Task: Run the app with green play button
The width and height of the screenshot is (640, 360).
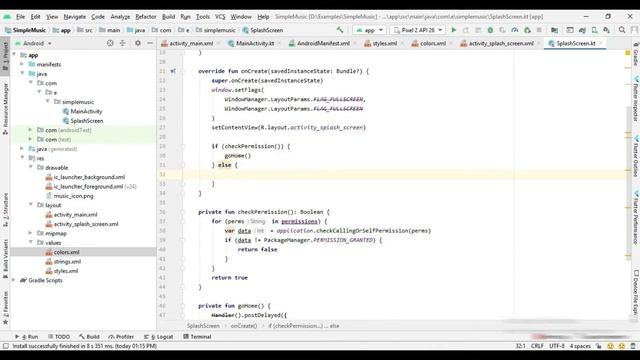Action: pos(453,30)
